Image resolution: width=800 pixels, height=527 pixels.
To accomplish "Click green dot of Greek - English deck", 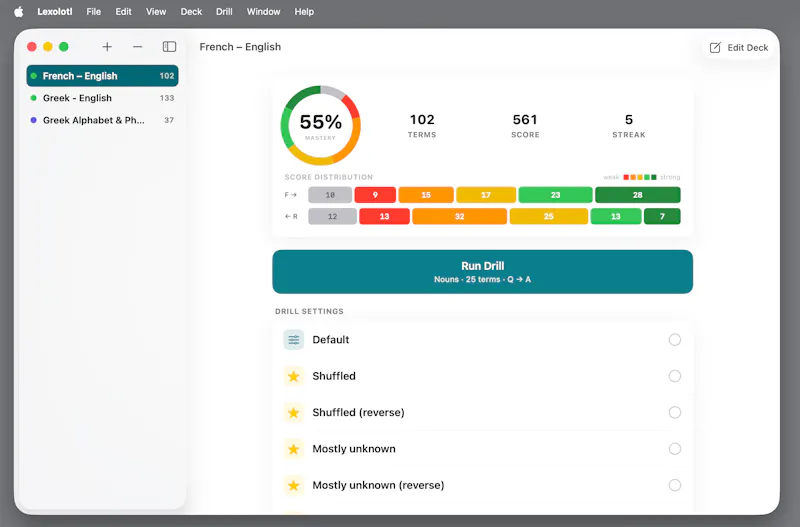I will [34, 98].
